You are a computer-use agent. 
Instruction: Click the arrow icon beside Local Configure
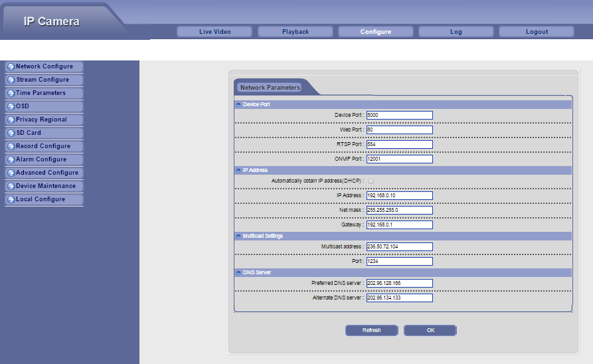(x=11, y=199)
